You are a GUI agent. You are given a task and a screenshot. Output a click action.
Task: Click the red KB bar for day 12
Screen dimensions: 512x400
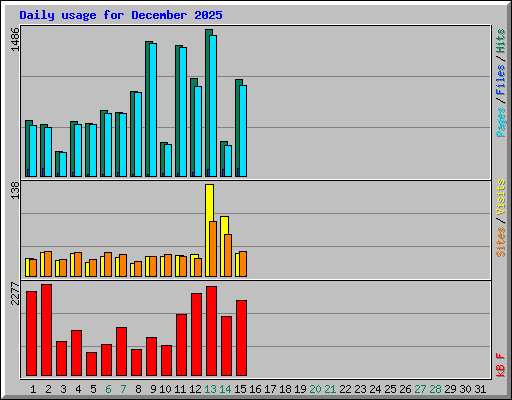tap(197, 335)
